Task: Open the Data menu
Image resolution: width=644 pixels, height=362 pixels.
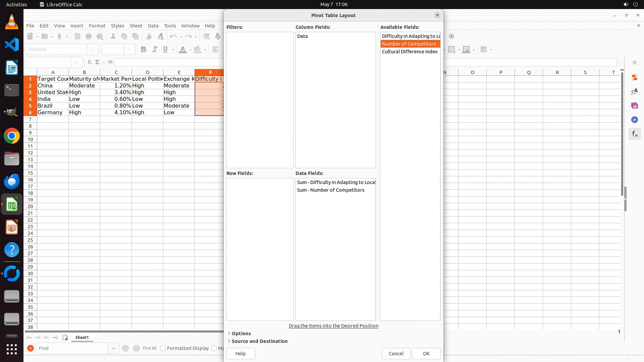Action: 153,26
